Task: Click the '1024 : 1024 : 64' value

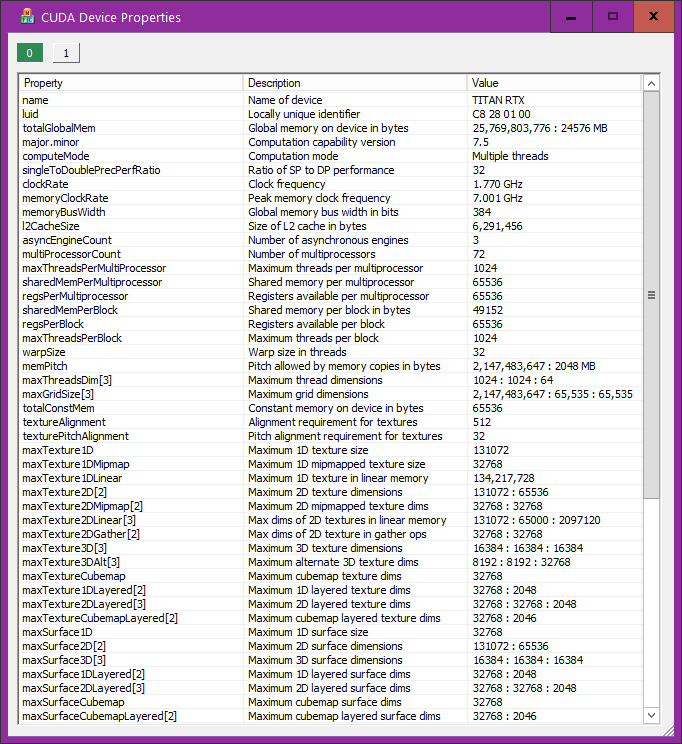Action: click(x=513, y=380)
